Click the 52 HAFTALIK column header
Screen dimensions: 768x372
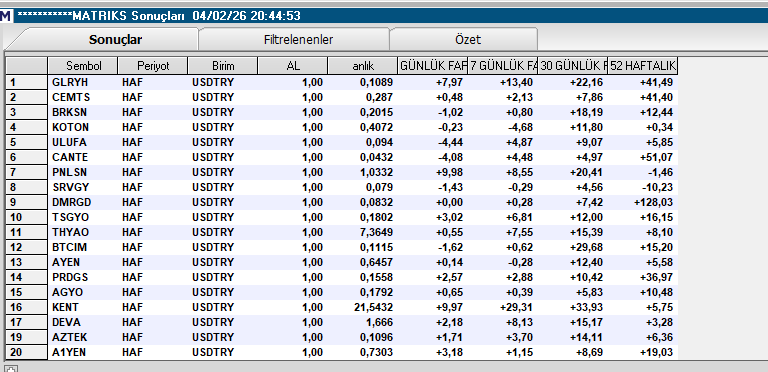click(643, 66)
